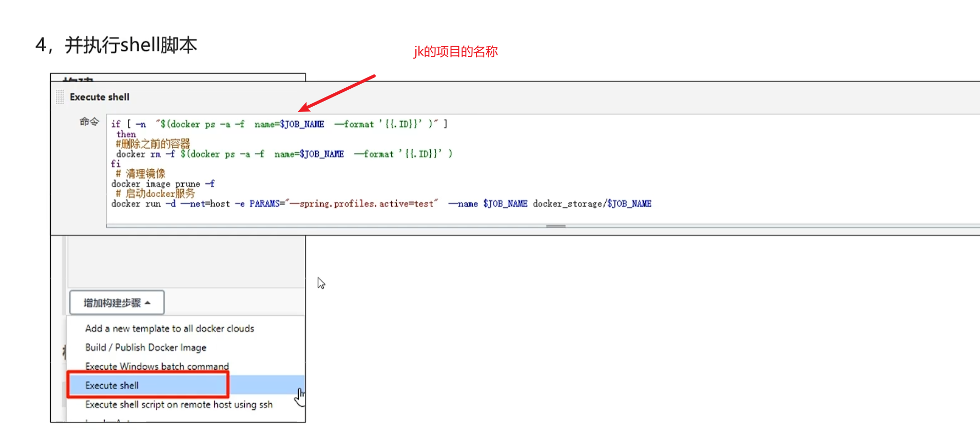This screenshot has height=434, width=980.
Task: Click the red note jk的项目的名称
Action: (455, 51)
